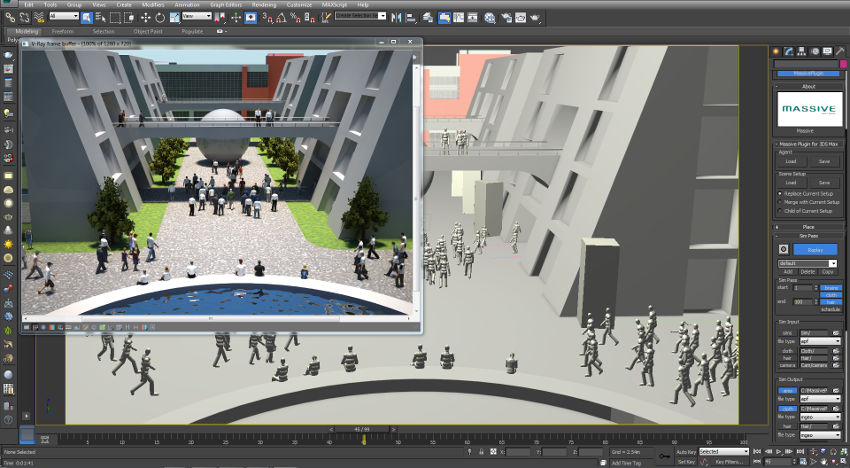Activate the Select and Rotate tool
The image size is (850, 468).
pos(161,17)
